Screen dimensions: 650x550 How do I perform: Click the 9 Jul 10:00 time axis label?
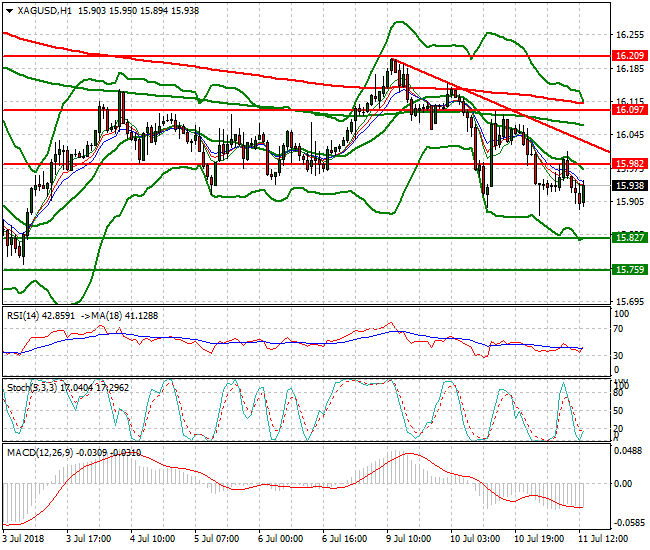[408, 539]
